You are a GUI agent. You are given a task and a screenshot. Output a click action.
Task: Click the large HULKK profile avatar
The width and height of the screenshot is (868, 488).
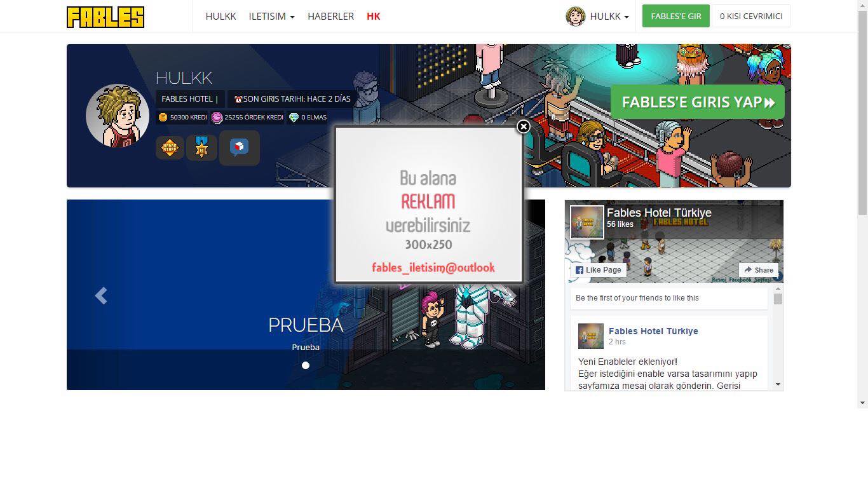[118, 116]
